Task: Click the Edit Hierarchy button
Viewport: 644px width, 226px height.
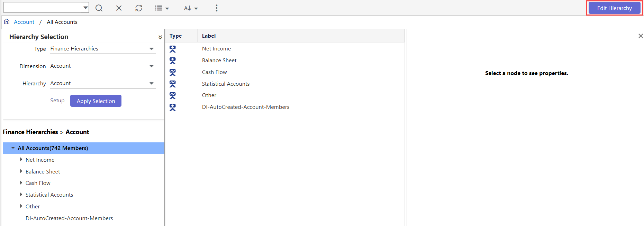Action: [614, 8]
